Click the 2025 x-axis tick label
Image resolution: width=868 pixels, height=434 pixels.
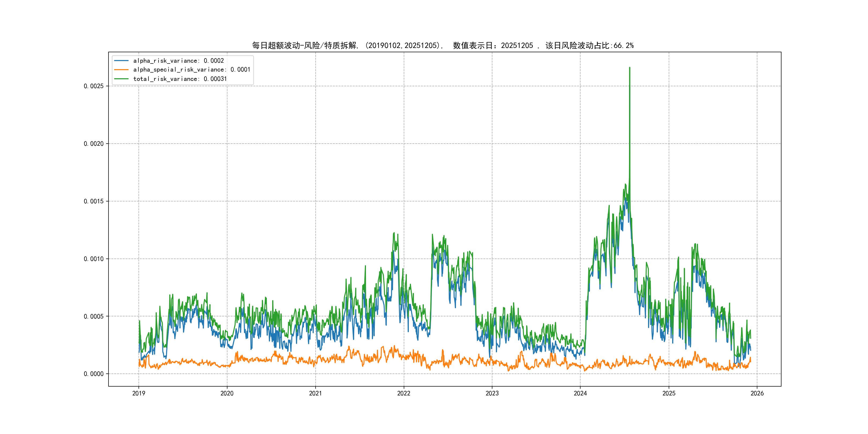pos(669,393)
